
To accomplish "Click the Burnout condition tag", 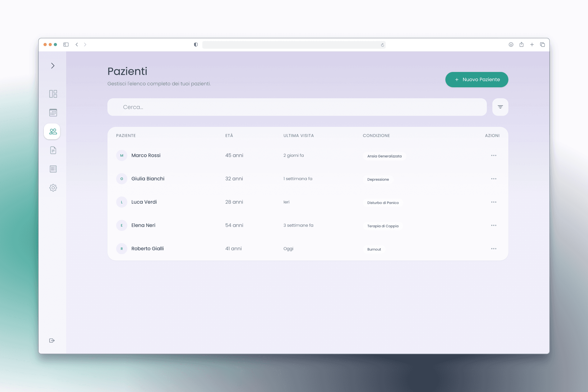I will (x=374, y=249).
